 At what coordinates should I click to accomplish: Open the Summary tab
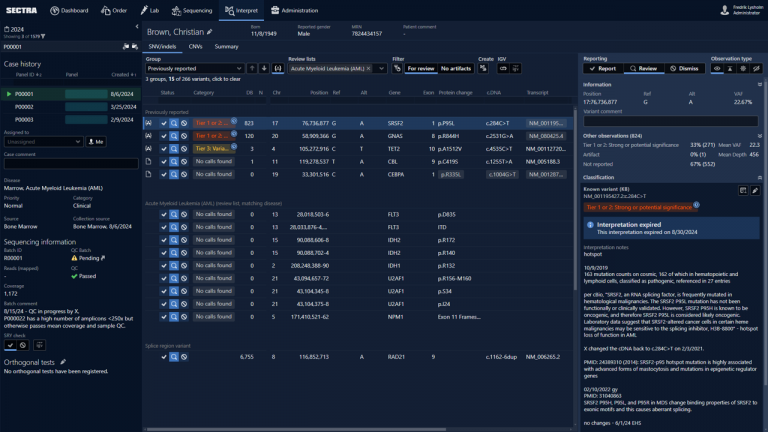(226, 46)
